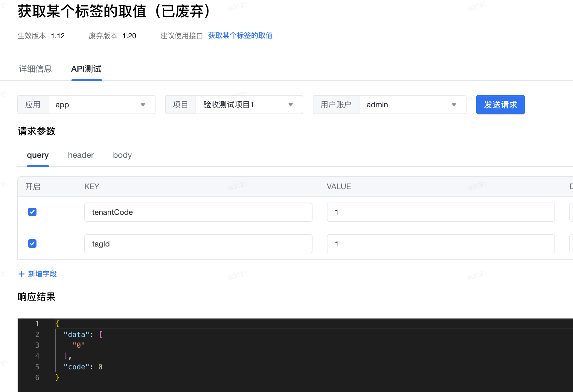573x392 pixels.
Task: Click the VALUE column header
Action: [339, 186]
